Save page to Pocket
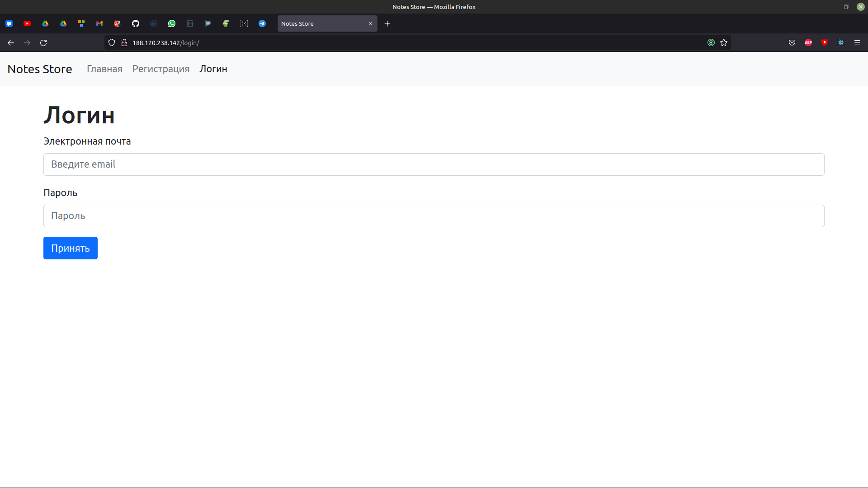Image resolution: width=868 pixels, height=488 pixels. pyautogui.click(x=792, y=42)
